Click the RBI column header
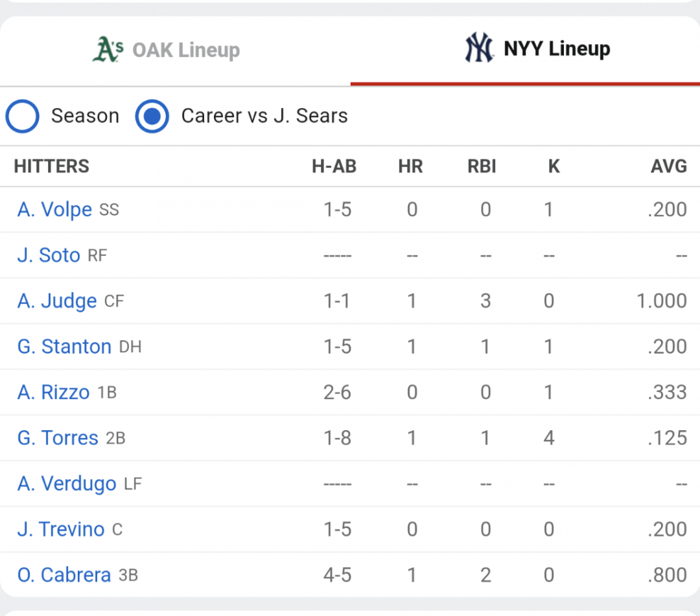The height and width of the screenshot is (616, 700). 482,166
